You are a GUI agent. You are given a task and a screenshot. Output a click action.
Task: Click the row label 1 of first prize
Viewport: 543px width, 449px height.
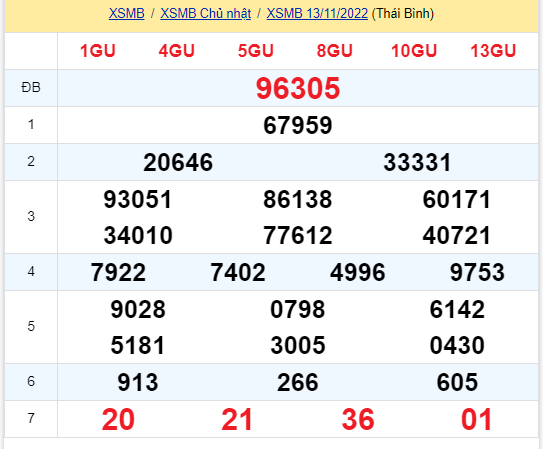[x=31, y=125]
